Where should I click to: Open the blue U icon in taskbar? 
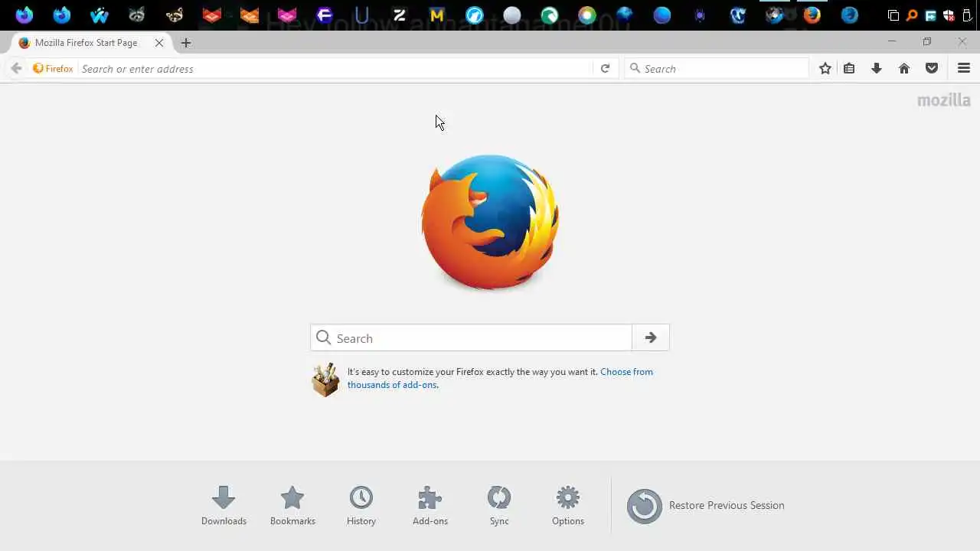(362, 15)
